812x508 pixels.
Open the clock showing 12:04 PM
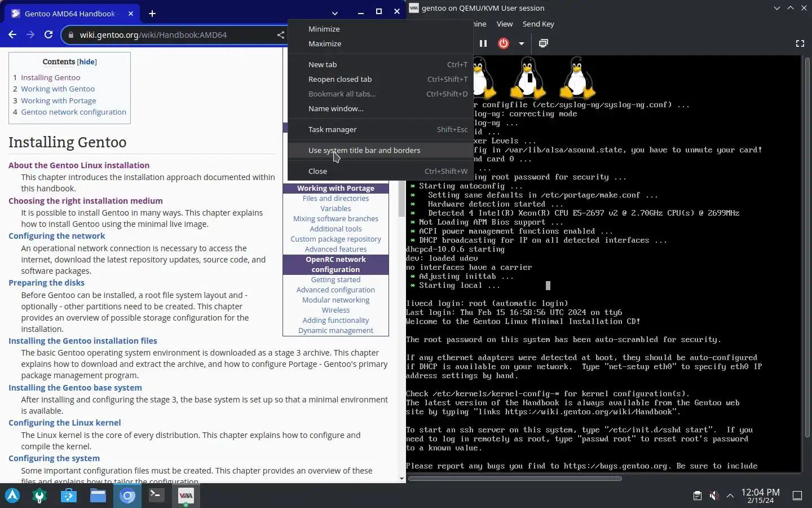(760, 496)
